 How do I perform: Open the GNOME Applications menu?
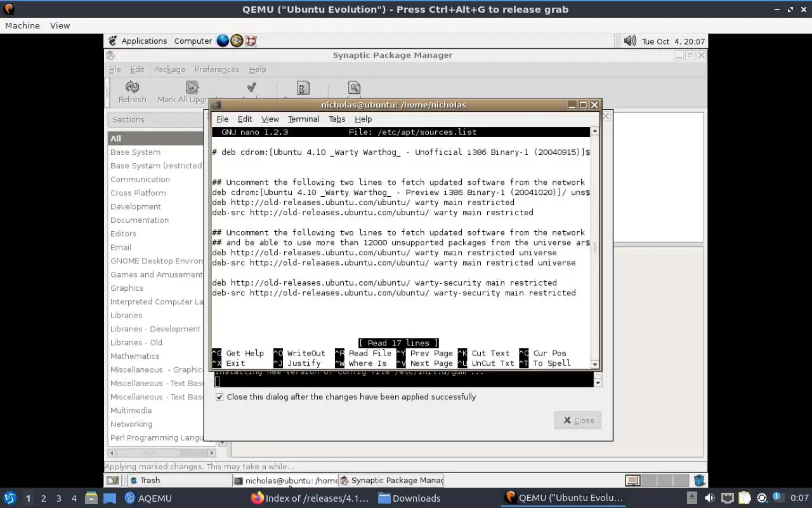tap(144, 41)
